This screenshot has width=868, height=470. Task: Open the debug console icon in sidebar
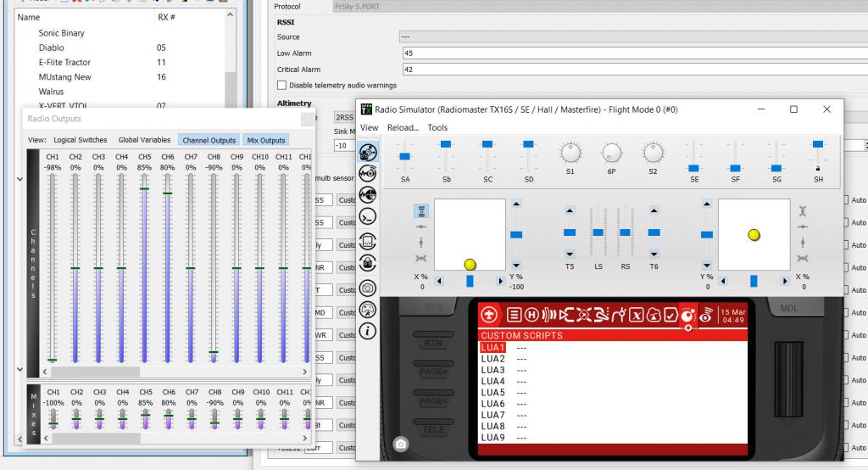pos(369,216)
